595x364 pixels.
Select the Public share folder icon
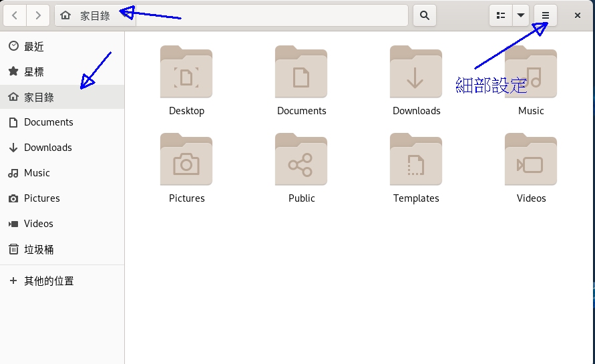[301, 160]
